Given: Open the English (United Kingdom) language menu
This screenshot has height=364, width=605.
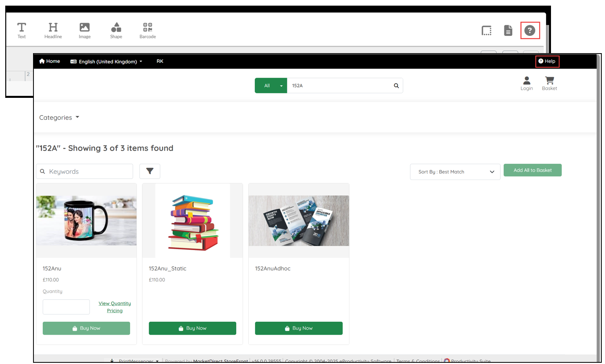Looking at the screenshot, I should point(107,62).
